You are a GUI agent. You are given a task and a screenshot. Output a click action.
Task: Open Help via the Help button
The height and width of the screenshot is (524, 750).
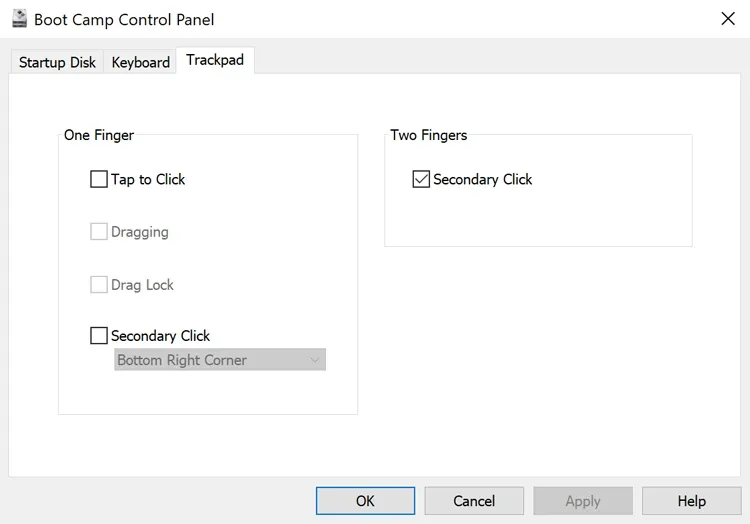coord(691,501)
